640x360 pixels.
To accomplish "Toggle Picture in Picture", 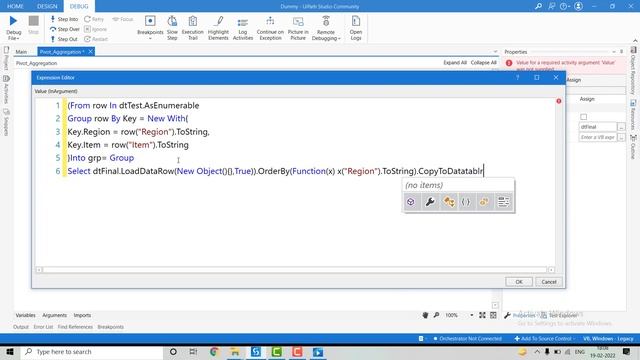I will [298, 27].
